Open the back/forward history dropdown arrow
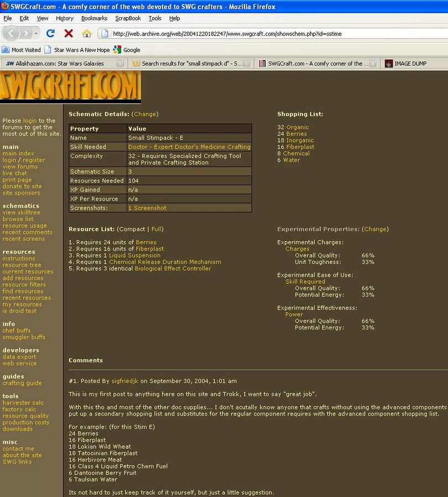The width and height of the screenshot is (448, 497). coord(37,34)
